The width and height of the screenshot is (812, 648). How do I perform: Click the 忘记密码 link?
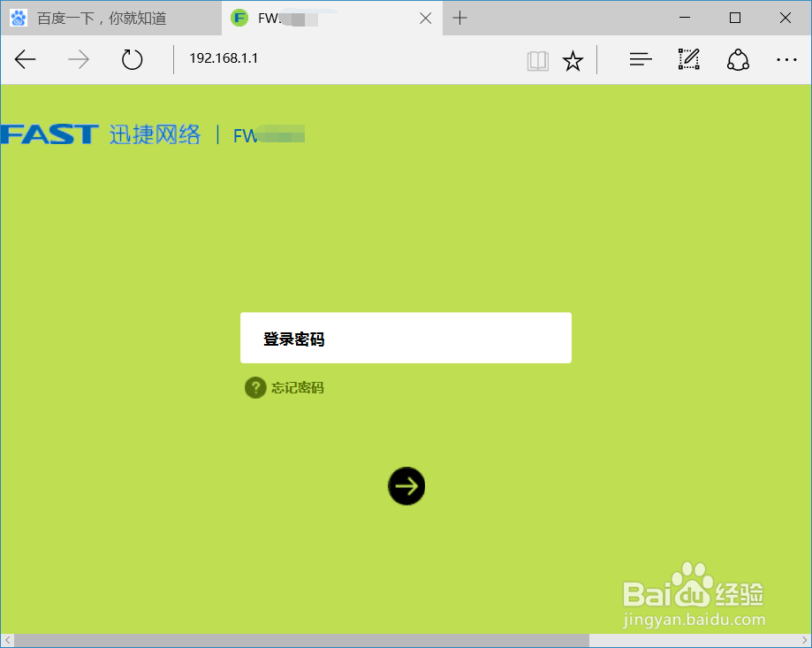(297, 387)
